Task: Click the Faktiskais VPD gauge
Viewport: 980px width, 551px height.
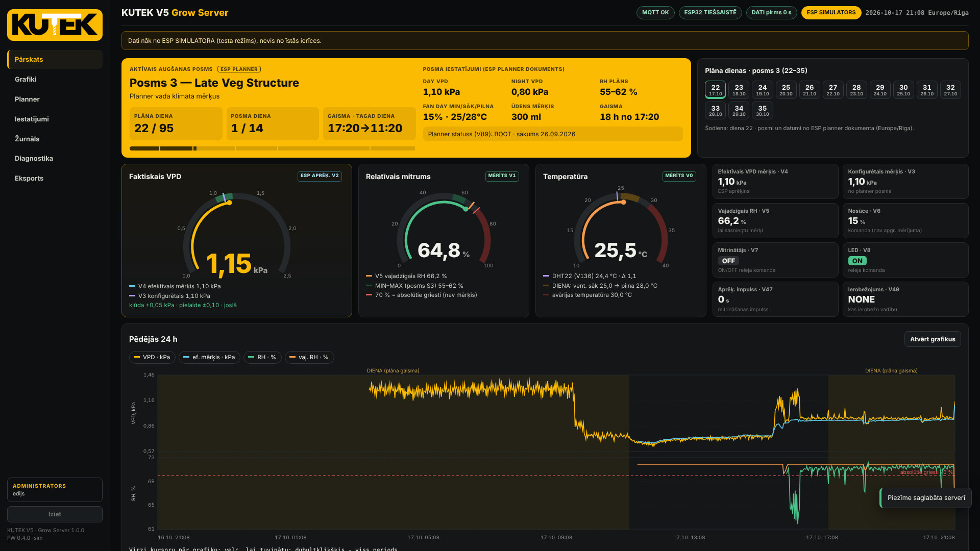Action: pyautogui.click(x=237, y=235)
